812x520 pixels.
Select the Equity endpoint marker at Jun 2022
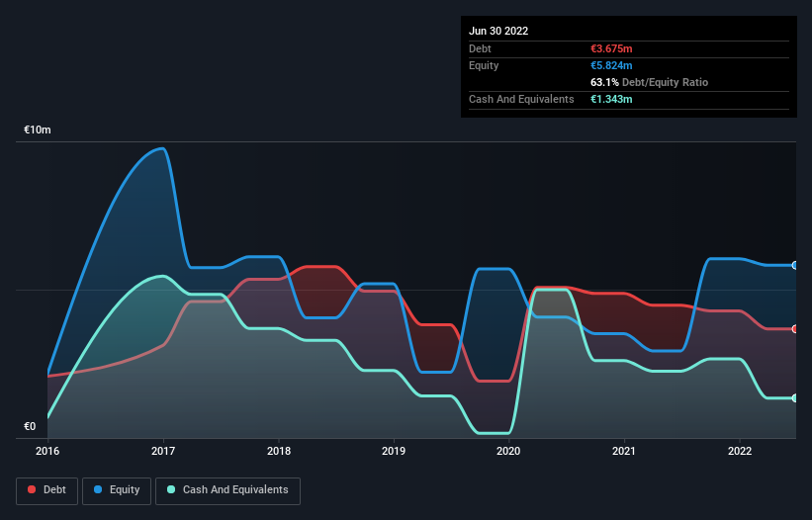pos(795,265)
